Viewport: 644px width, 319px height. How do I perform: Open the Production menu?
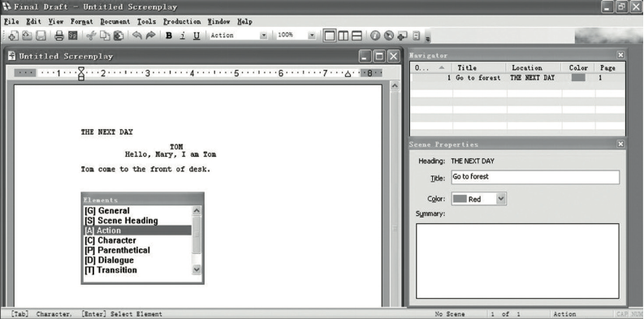(182, 21)
